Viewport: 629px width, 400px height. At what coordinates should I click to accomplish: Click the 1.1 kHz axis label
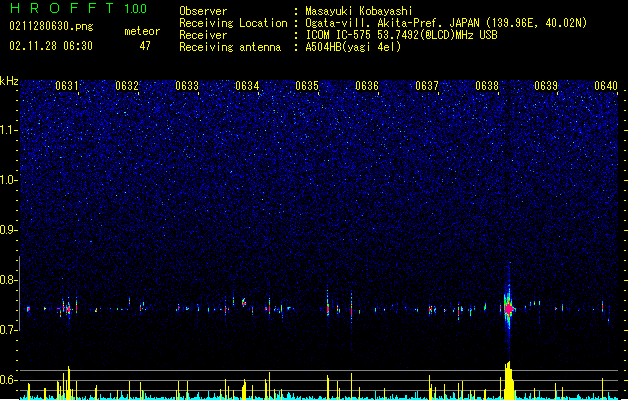[8, 130]
